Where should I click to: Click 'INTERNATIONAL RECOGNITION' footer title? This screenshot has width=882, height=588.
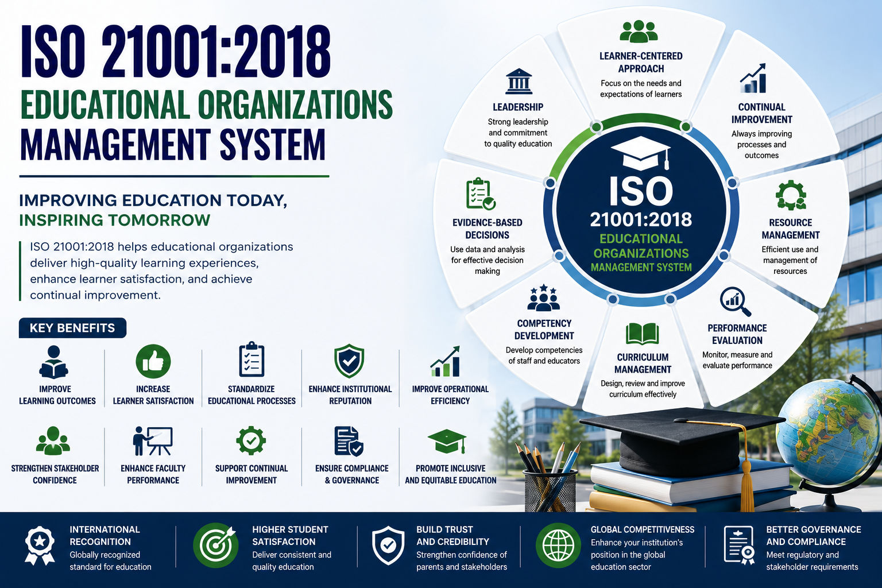pyautogui.click(x=105, y=535)
